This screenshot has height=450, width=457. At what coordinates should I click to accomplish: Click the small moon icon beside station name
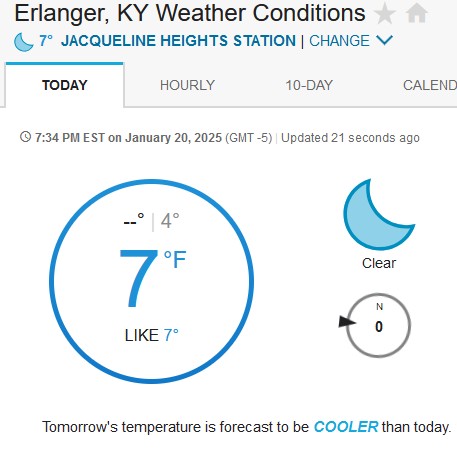point(24,42)
